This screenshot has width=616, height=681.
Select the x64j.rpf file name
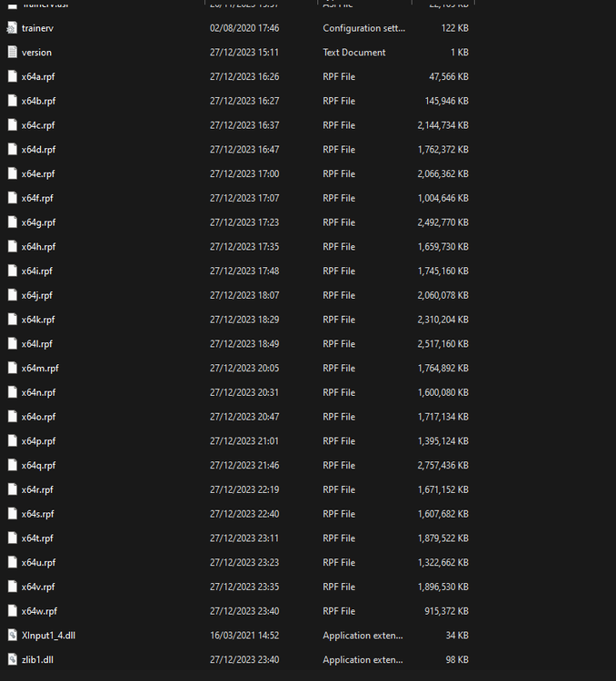point(37,295)
